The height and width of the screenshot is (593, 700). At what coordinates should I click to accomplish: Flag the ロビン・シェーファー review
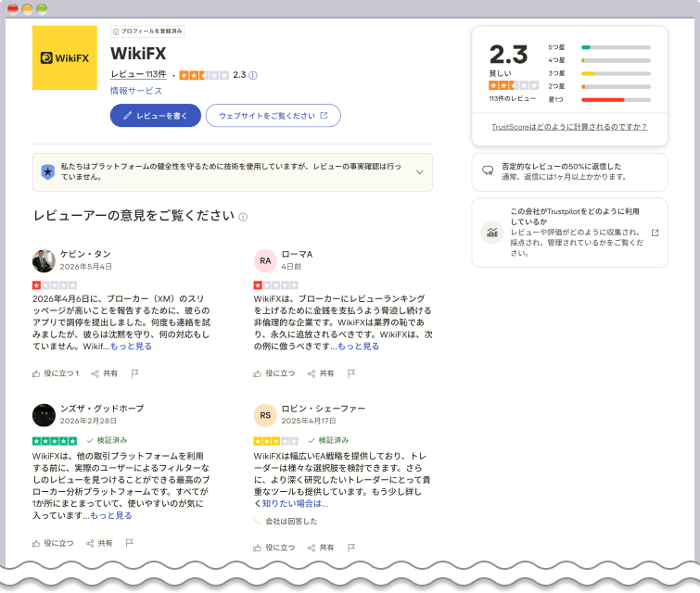351,548
